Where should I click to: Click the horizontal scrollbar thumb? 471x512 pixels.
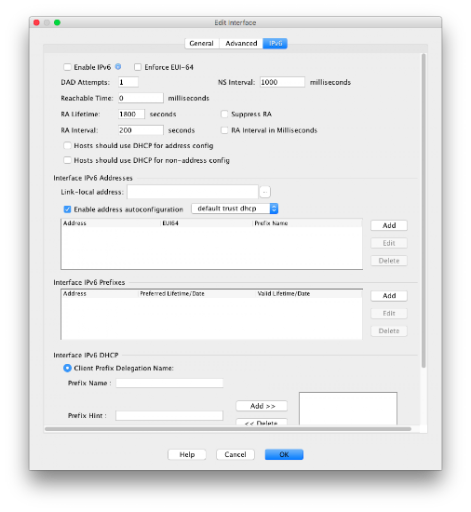click(x=228, y=429)
